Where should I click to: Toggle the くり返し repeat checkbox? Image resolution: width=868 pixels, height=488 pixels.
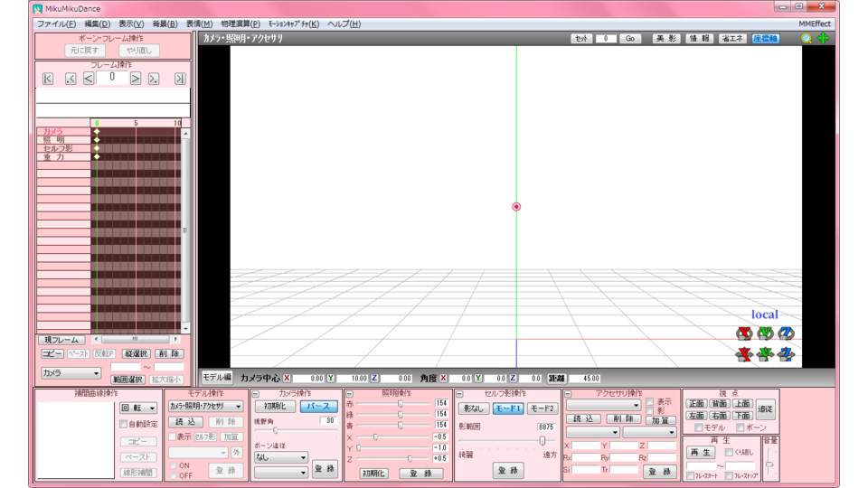[x=729, y=453]
